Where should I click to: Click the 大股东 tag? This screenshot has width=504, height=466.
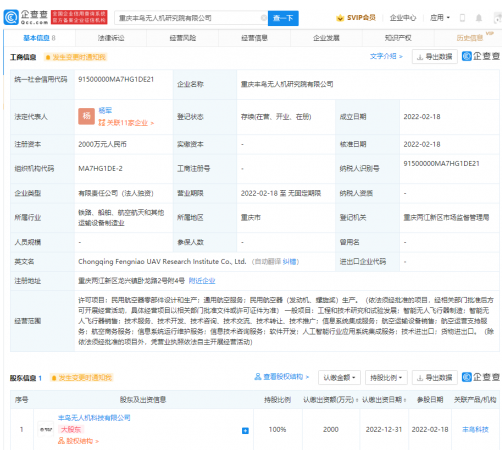(71, 430)
